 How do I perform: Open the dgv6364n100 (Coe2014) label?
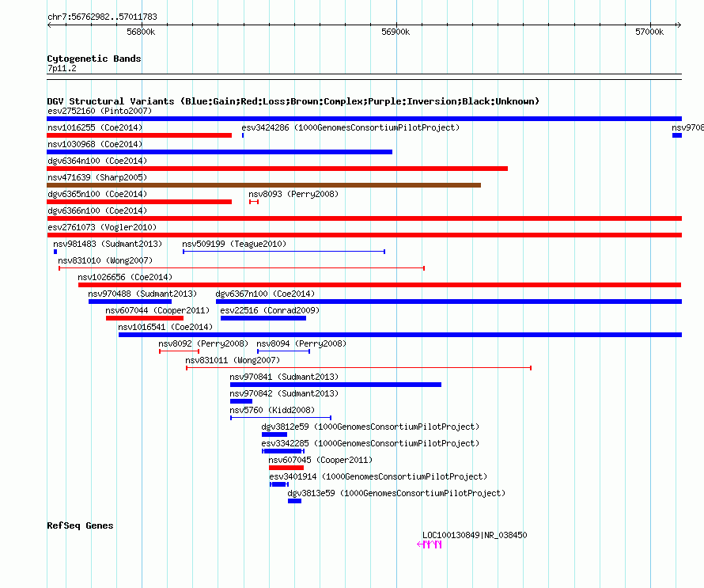pos(97,161)
